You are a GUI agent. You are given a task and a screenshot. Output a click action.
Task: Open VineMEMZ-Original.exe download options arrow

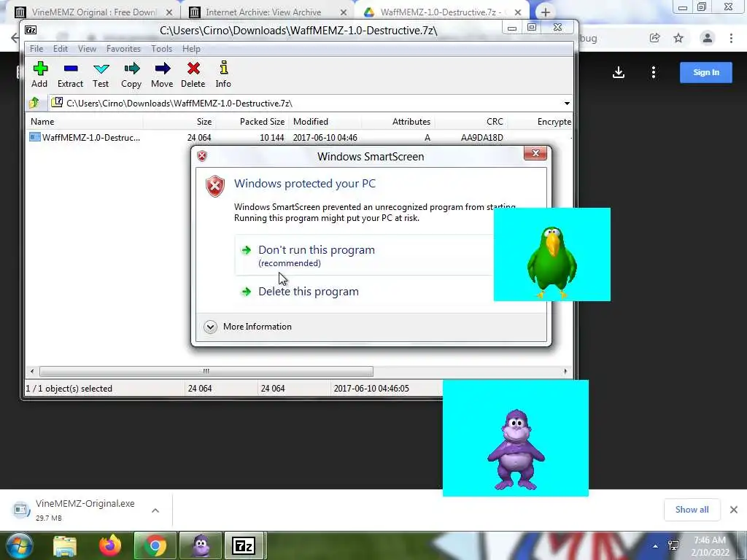click(x=155, y=510)
